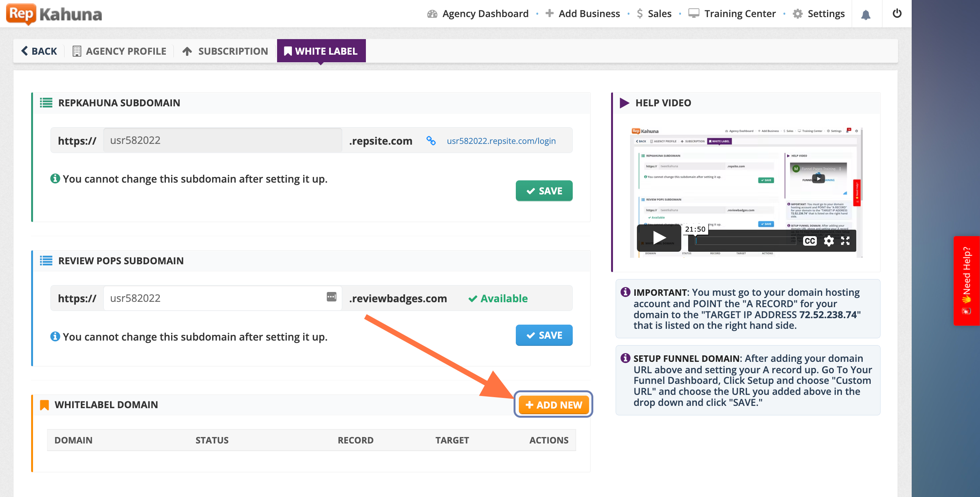This screenshot has width=980, height=497.
Task: Click the notification bell icon
Action: tap(865, 14)
